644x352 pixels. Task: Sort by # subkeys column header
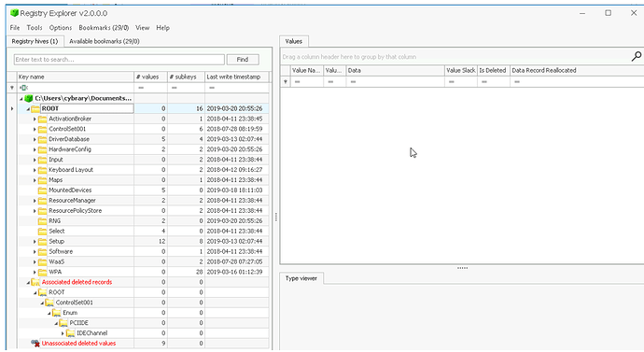tap(186, 77)
